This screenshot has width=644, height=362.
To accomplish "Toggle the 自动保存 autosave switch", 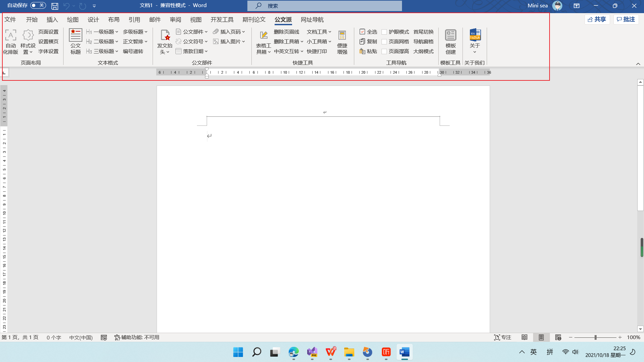I will [x=38, y=5].
